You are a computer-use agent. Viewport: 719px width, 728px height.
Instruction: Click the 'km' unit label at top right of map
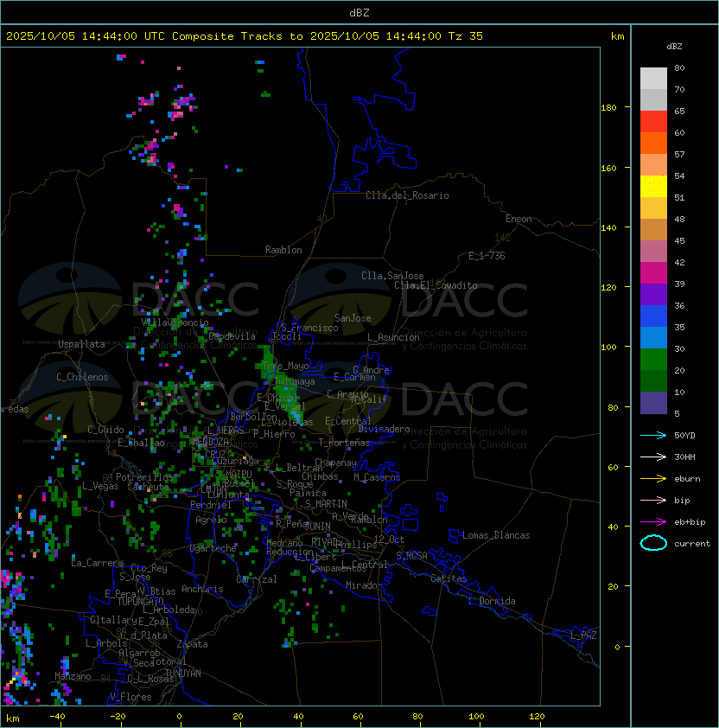[617, 36]
